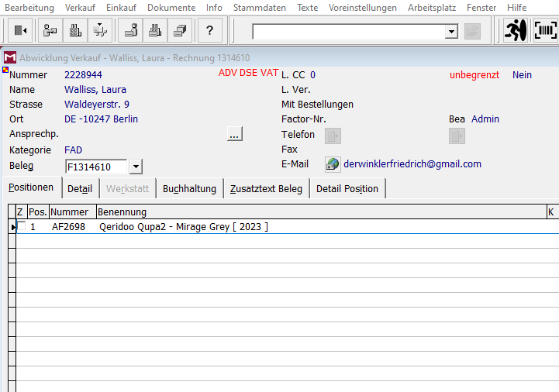The image size is (559, 392).
Task: Click the factory with papers toolbar icon
Action: (x=155, y=31)
